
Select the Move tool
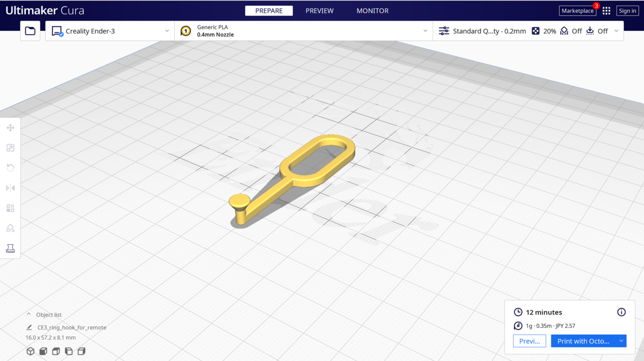[x=10, y=128]
